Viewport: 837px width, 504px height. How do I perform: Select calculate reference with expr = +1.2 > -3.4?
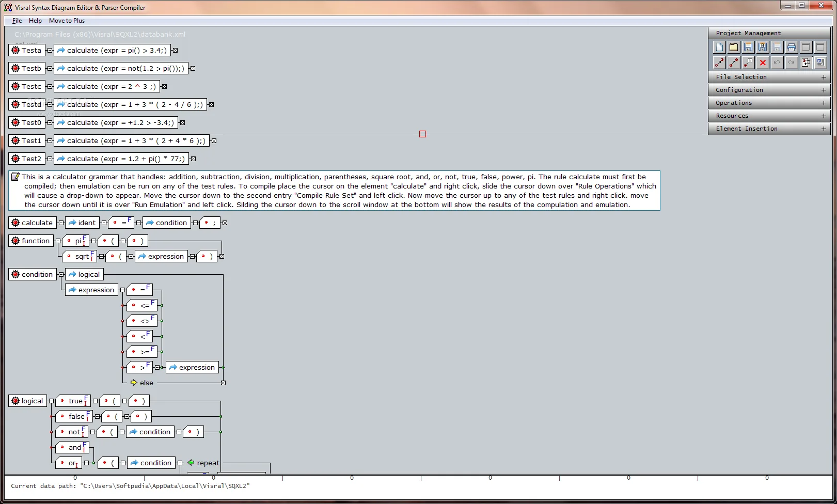[116, 122]
